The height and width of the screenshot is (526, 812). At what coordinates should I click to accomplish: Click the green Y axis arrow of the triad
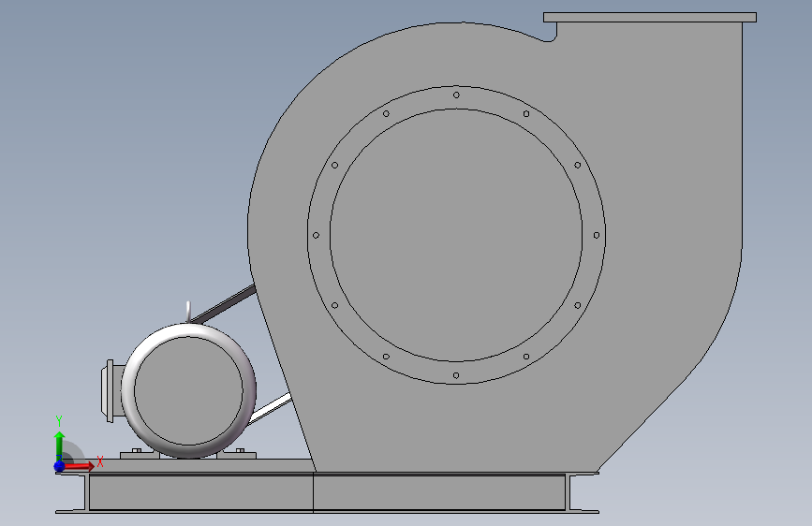tap(60, 445)
